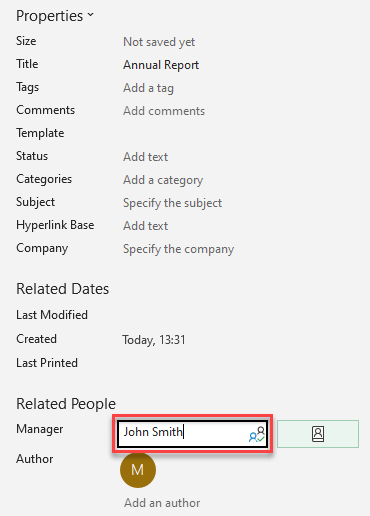Screen dimensions: 370x516
Task: Click the Add comments field
Action: (x=164, y=111)
